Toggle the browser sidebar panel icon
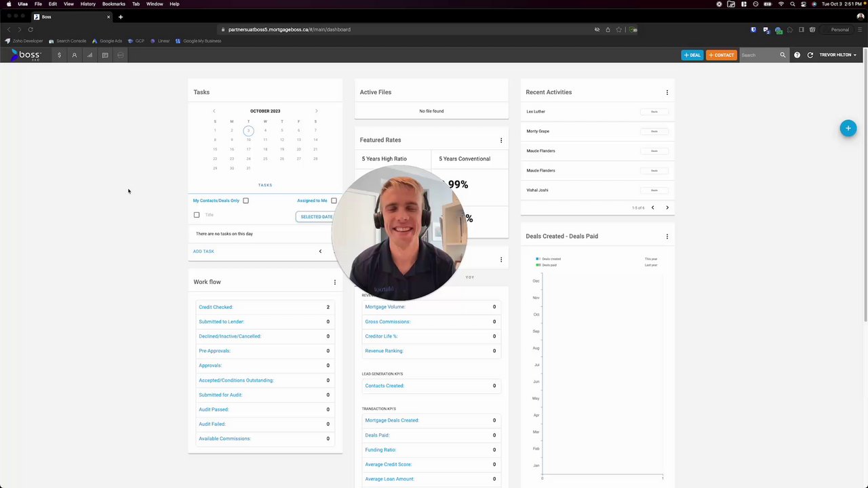 801,29
